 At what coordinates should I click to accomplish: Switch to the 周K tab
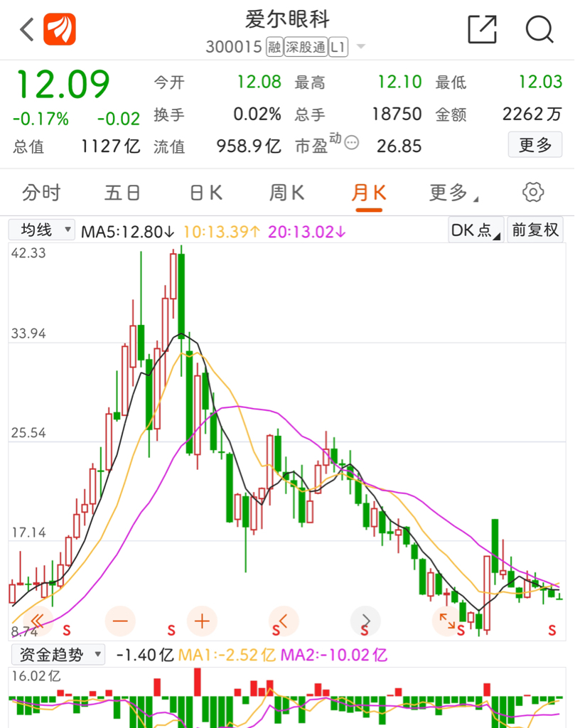[x=287, y=192]
